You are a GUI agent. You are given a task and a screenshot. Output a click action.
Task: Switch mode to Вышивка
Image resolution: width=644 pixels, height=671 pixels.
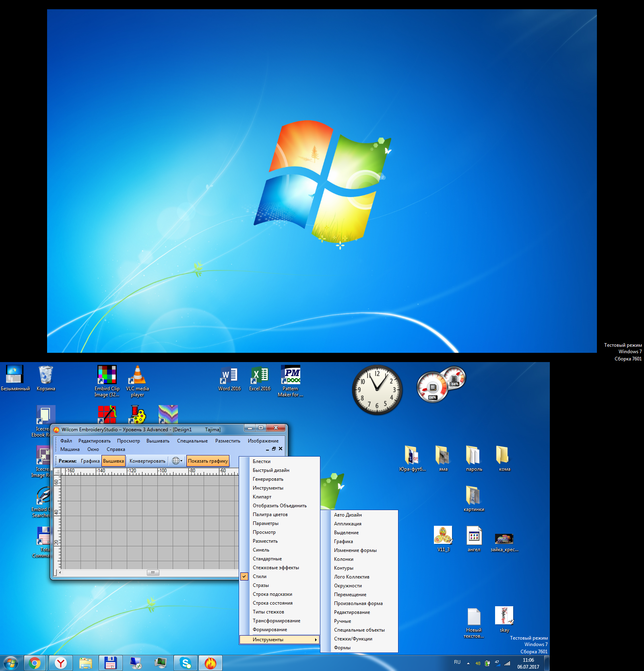pyautogui.click(x=114, y=461)
